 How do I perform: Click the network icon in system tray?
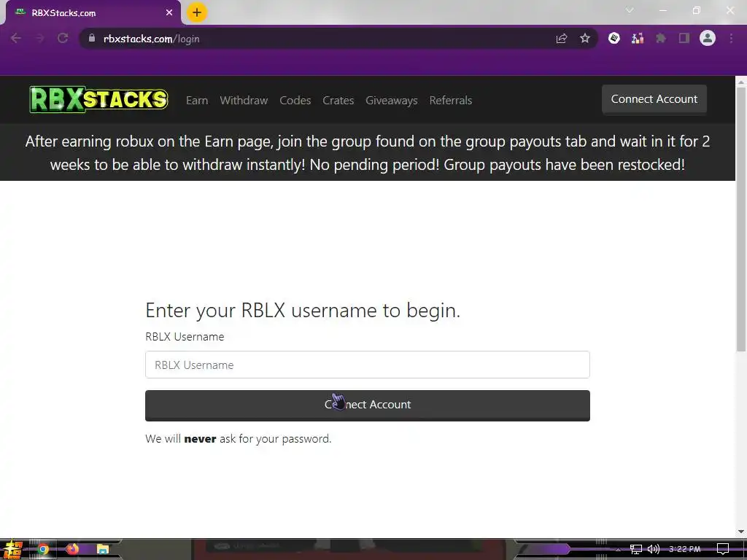point(635,550)
